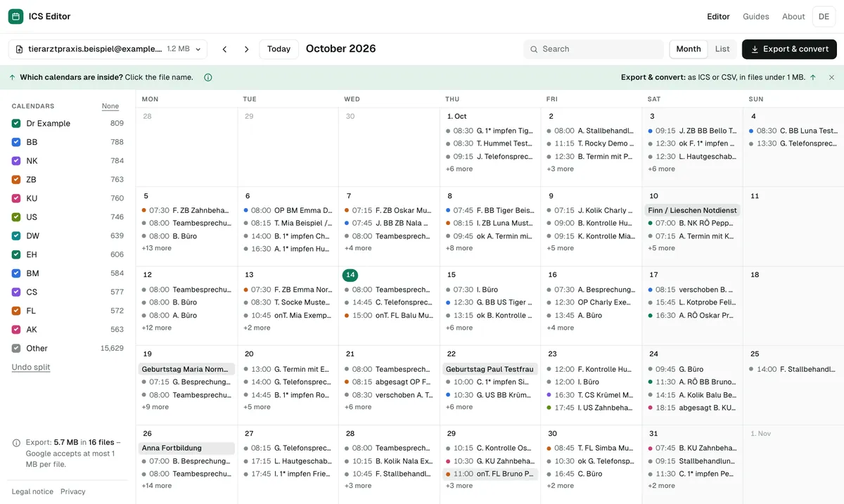Open the 08:15 'abgesagt OP F...' event
The height and width of the screenshot is (504, 844).
[x=389, y=382]
